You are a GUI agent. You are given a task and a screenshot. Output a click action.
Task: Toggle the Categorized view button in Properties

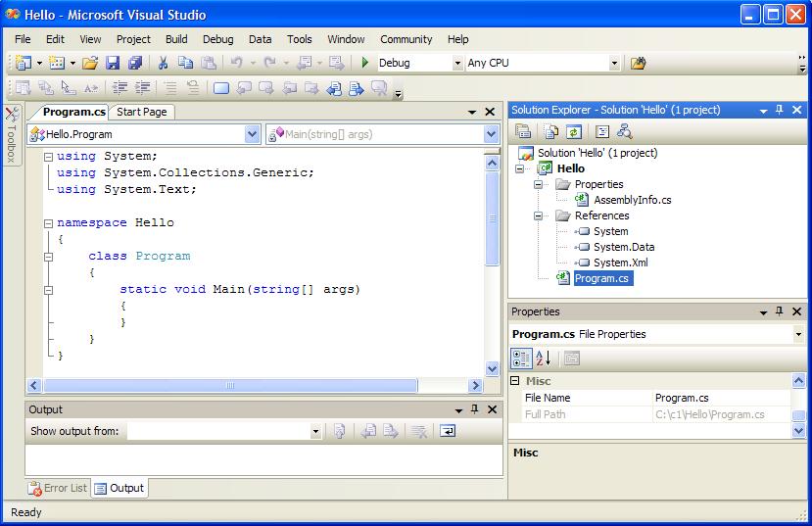(522, 359)
